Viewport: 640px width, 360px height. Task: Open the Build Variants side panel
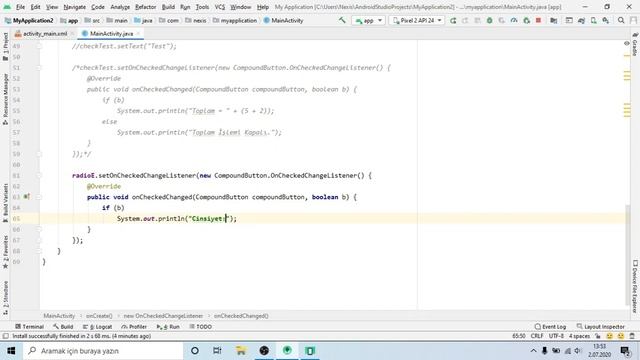click(5, 203)
